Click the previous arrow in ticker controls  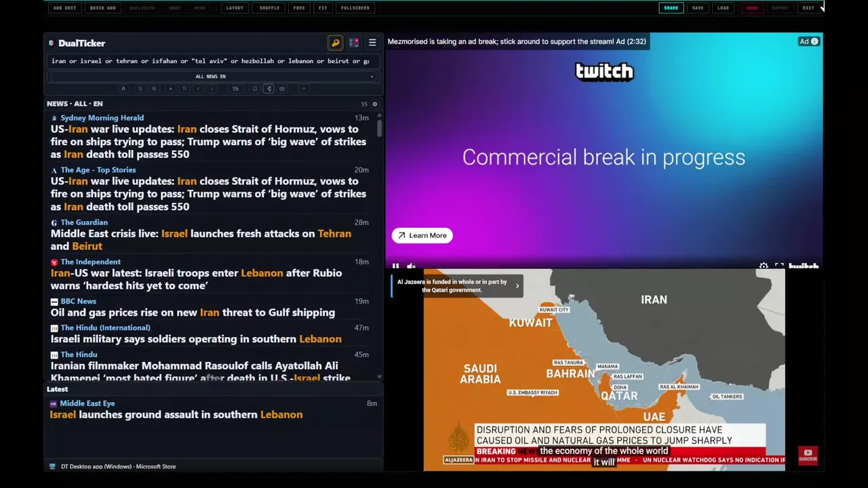[198, 89]
